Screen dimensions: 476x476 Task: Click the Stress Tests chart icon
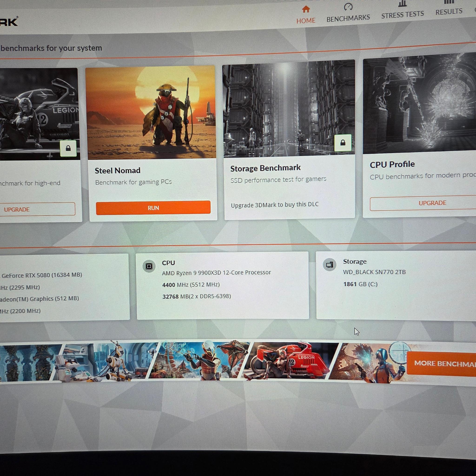402,3
